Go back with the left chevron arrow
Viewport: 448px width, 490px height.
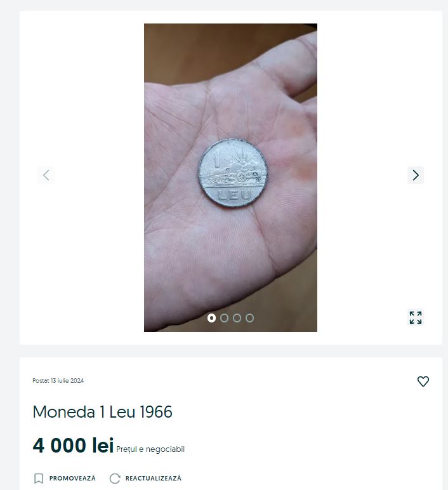(46, 175)
